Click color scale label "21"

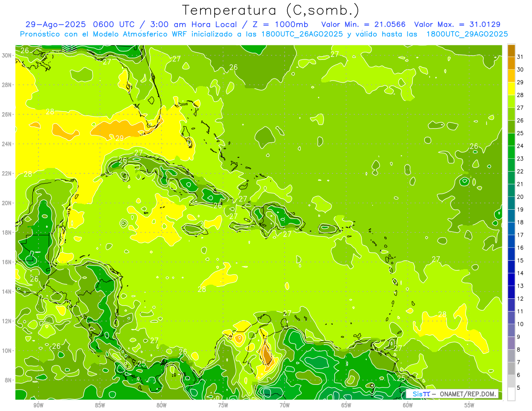520,184
